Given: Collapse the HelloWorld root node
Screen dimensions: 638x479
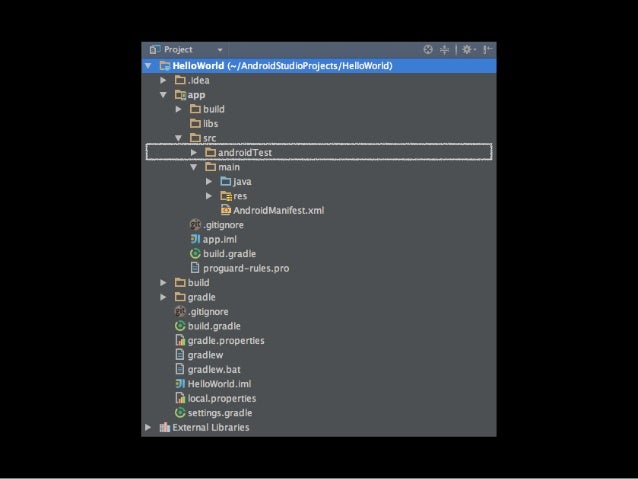Looking at the screenshot, I should (148, 66).
